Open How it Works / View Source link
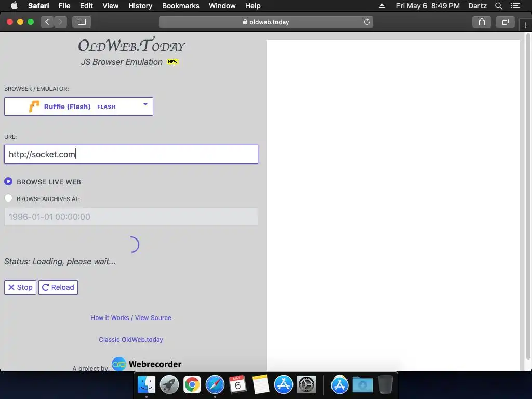This screenshot has width=532, height=399. [x=131, y=318]
